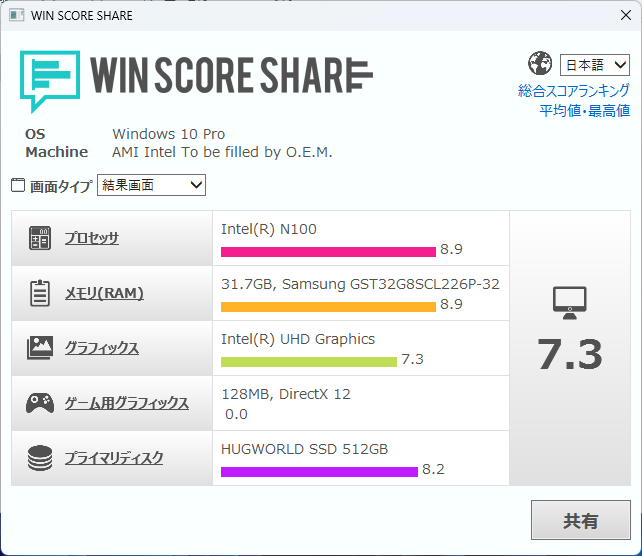Click the Intel(R) N100 text

tap(269, 229)
